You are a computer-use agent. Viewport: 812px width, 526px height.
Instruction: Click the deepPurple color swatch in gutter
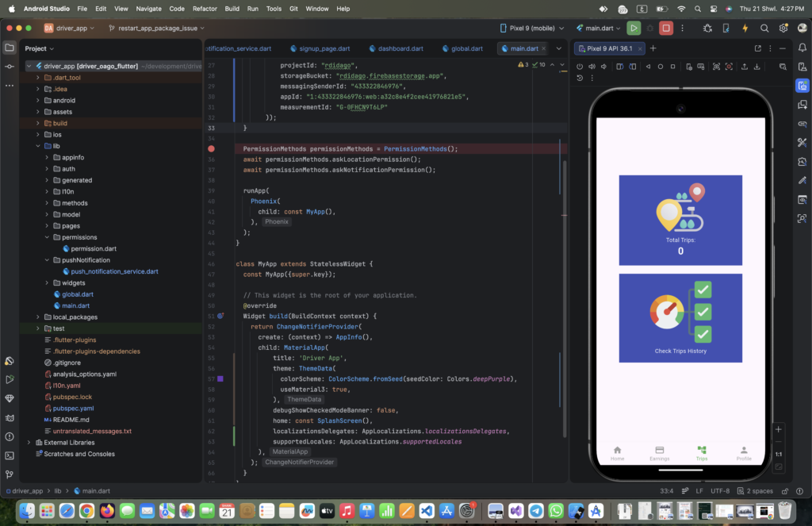tap(220, 379)
